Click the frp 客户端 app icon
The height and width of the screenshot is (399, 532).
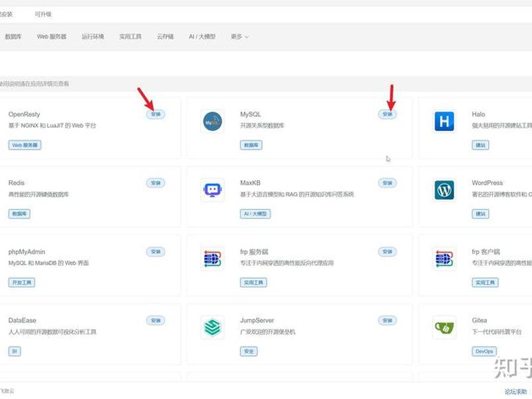click(444, 259)
